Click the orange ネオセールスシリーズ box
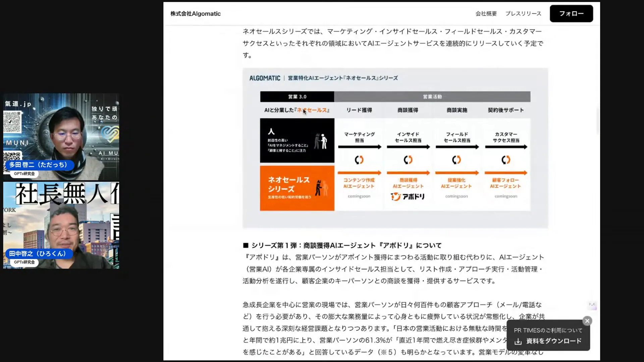The image size is (644, 362). pos(297,188)
